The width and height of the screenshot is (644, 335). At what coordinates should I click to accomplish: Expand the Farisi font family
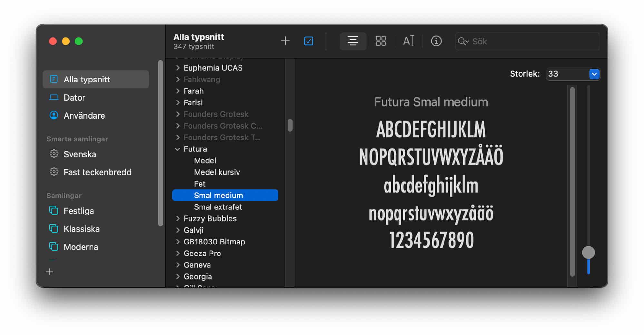click(x=178, y=102)
